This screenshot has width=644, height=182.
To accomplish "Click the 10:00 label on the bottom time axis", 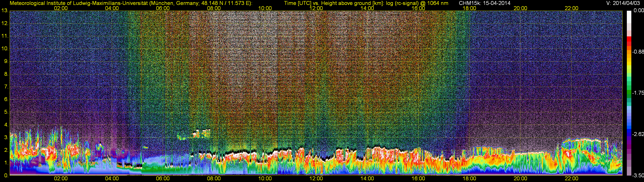I will pos(265,179).
